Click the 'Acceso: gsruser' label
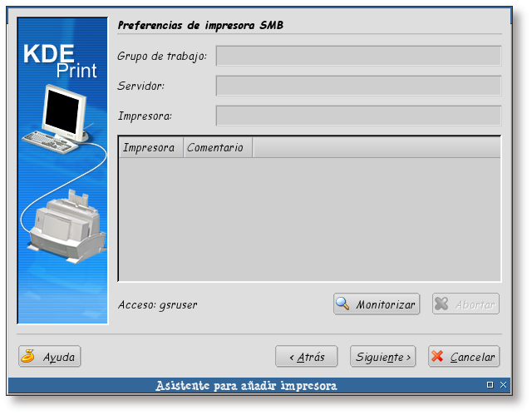This screenshot has height=415, width=532. coord(158,304)
